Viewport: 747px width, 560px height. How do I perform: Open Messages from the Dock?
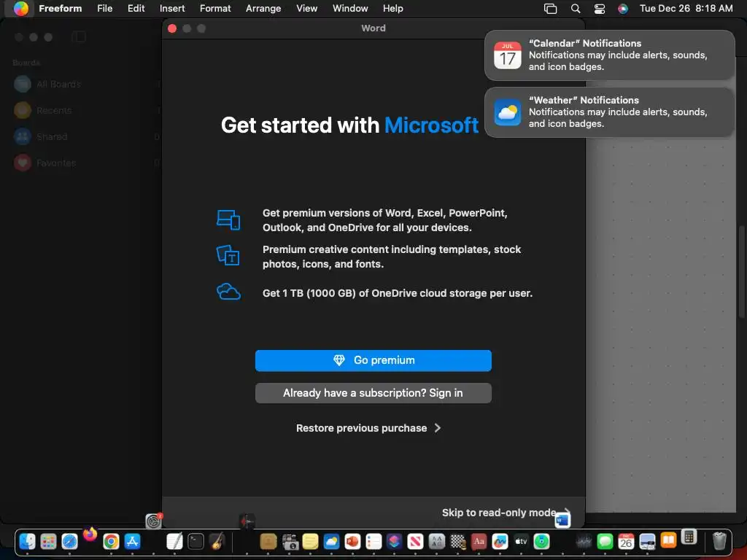click(605, 542)
